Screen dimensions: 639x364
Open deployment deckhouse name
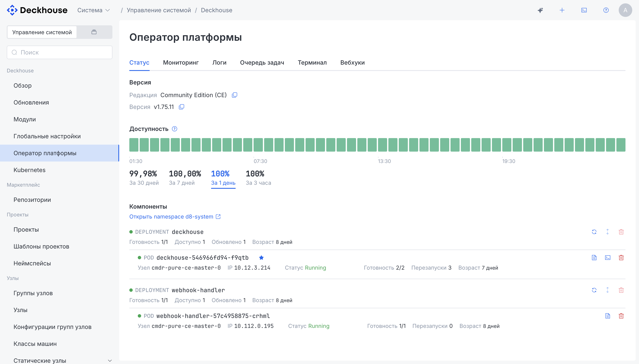coord(187,232)
